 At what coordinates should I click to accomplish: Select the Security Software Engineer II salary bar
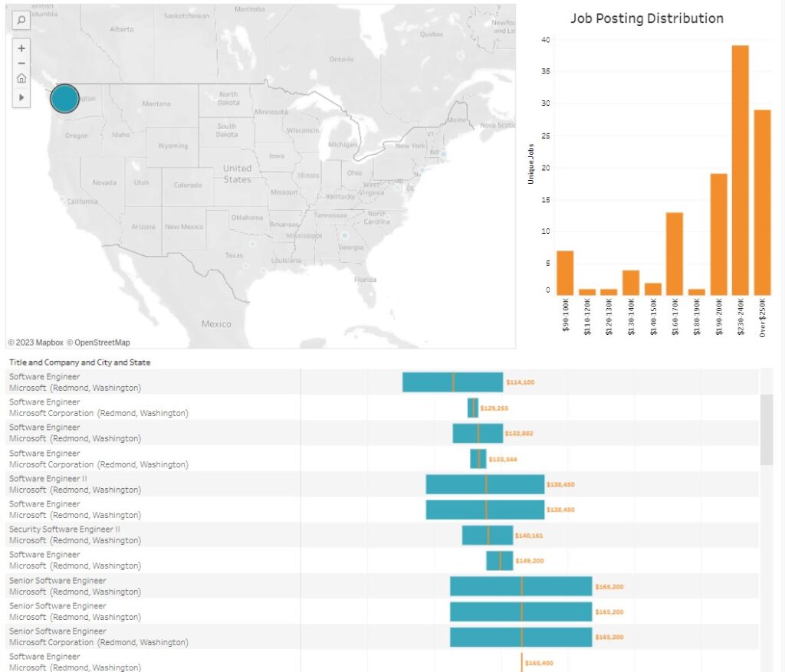pos(487,534)
